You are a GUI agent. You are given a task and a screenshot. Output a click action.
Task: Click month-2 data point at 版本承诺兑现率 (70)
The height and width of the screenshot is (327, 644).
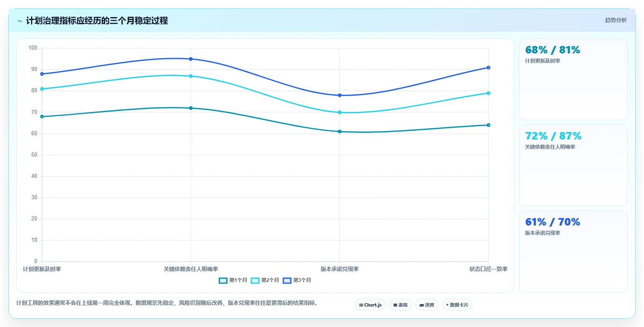340,112
